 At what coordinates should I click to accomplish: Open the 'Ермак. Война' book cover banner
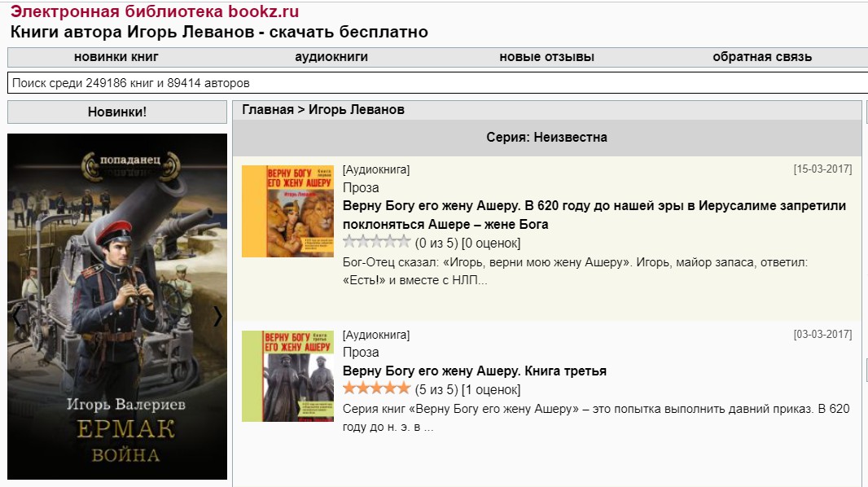[117, 306]
